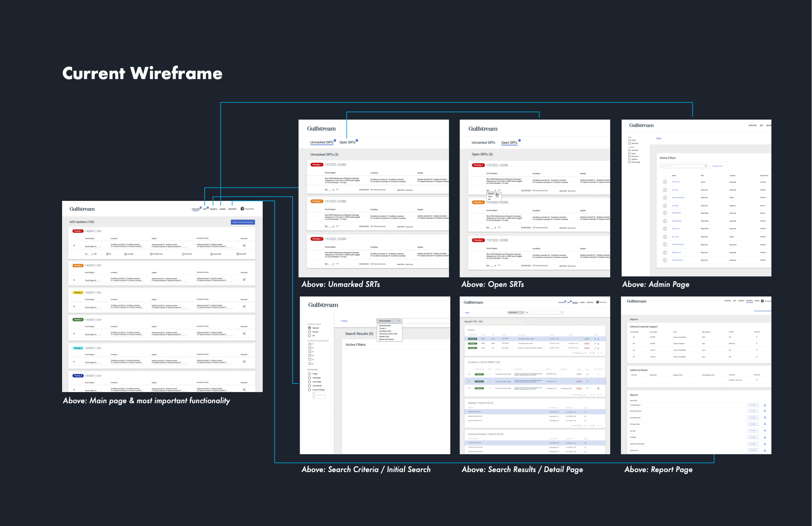The height and width of the screenshot is (526, 812).
Task: Click edit pencil on highlighted Corrective Actions row
Action: pos(585,443)
